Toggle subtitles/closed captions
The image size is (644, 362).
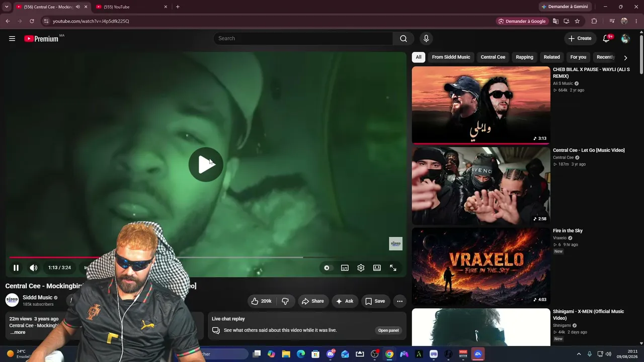tap(345, 268)
